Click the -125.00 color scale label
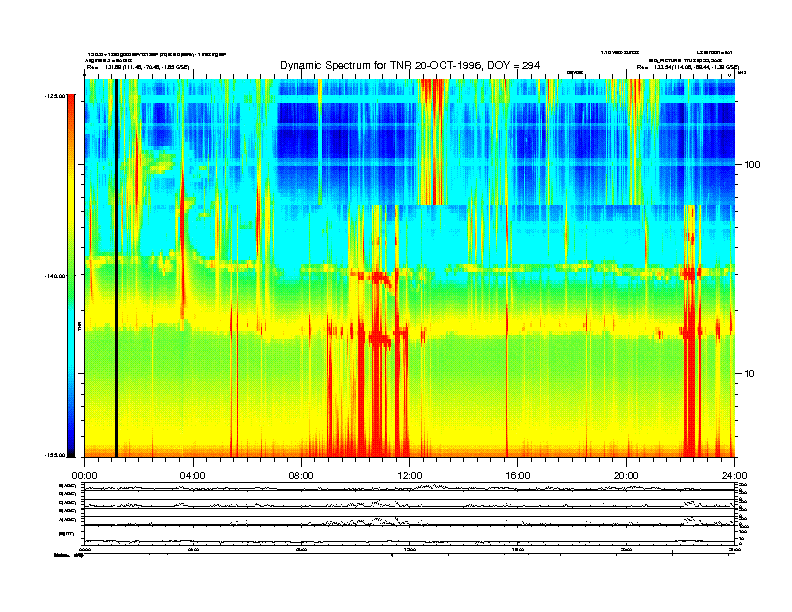The height and width of the screenshot is (612, 792). pyautogui.click(x=55, y=95)
